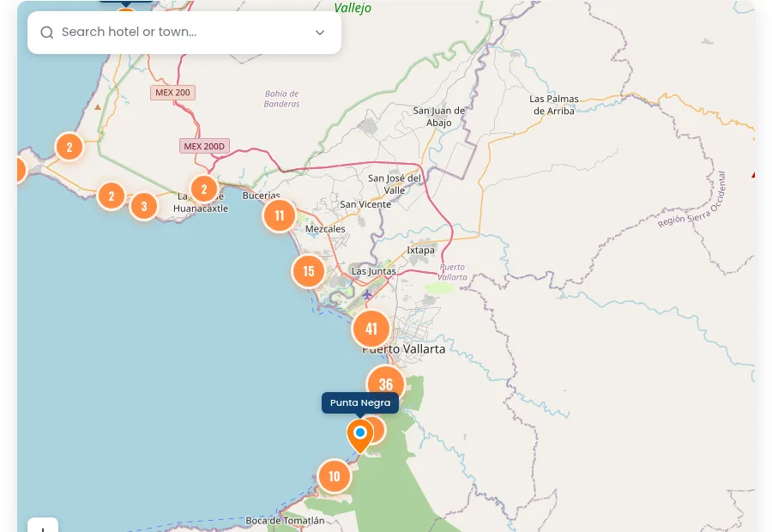Click the Las Palmas de Arriba label
The image size is (772, 532).
click(554, 105)
